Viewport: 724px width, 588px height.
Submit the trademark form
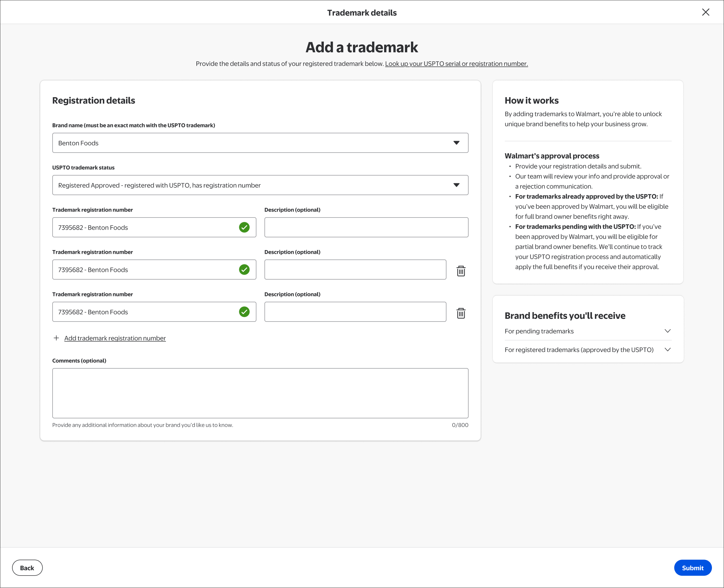coord(692,568)
